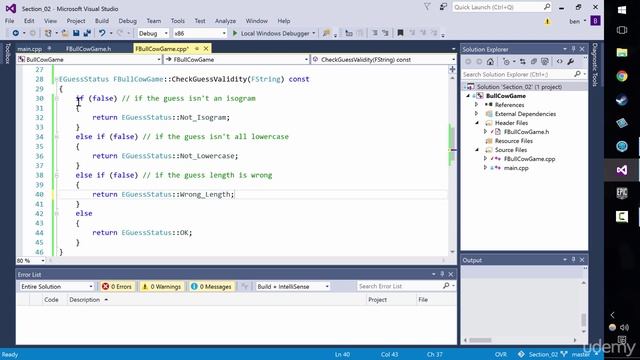Click the find in files toolbar icon
Viewport: 640px width, 360px height.
[326, 33]
